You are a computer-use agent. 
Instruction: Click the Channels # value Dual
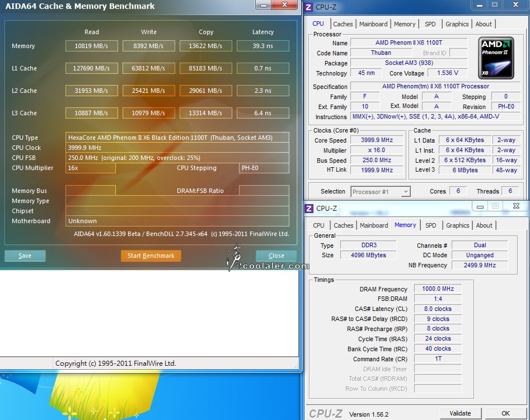[x=480, y=245]
